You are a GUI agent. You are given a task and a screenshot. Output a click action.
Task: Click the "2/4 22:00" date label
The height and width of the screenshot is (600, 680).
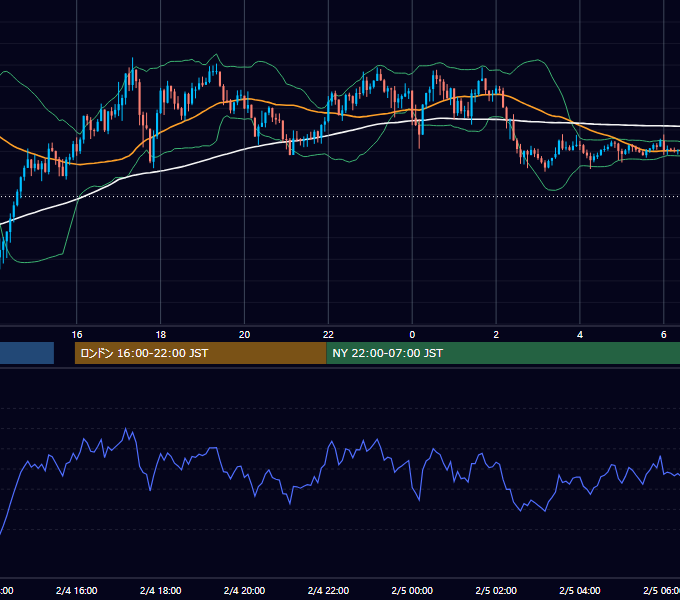click(x=328, y=591)
